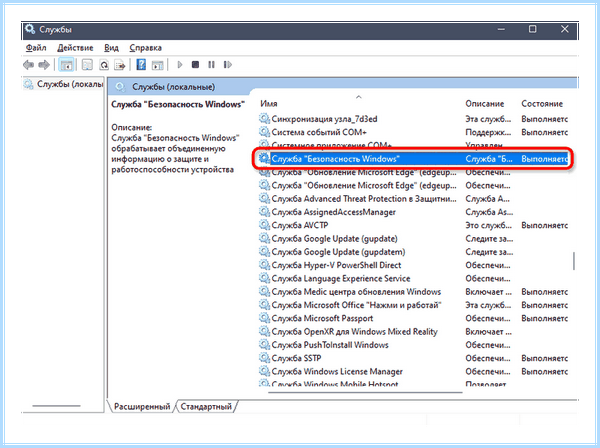Image resolution: width=600 pixels, height=448 pixels.
Task: Click description cell of Google Update (gupdate)
Action: click(x=489, y=239)
